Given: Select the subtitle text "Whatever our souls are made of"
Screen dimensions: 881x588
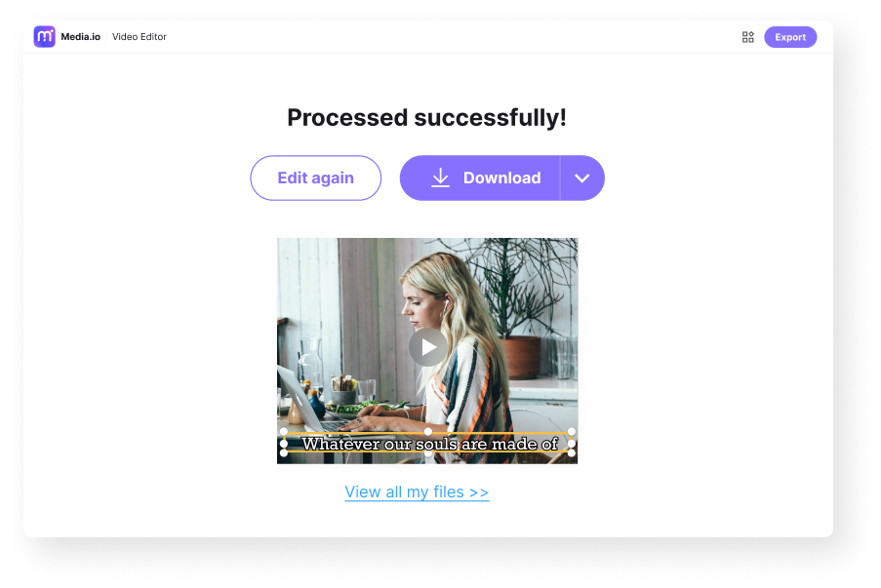Looking at the screenshot, I should (430, 444).
